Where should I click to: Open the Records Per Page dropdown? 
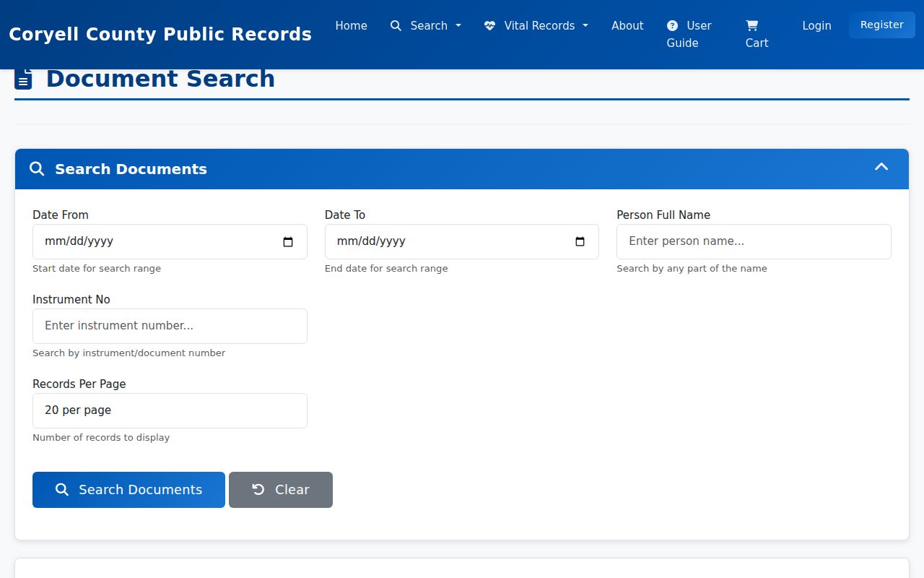coord(170,410)
